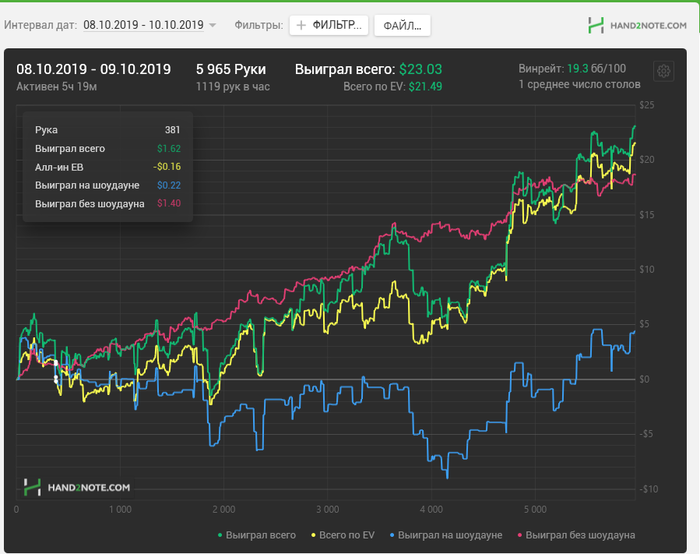Click the total winnings $23.03 value
Image resolution: width=700 pixels, height=554 pixels.
coord(420,70)
